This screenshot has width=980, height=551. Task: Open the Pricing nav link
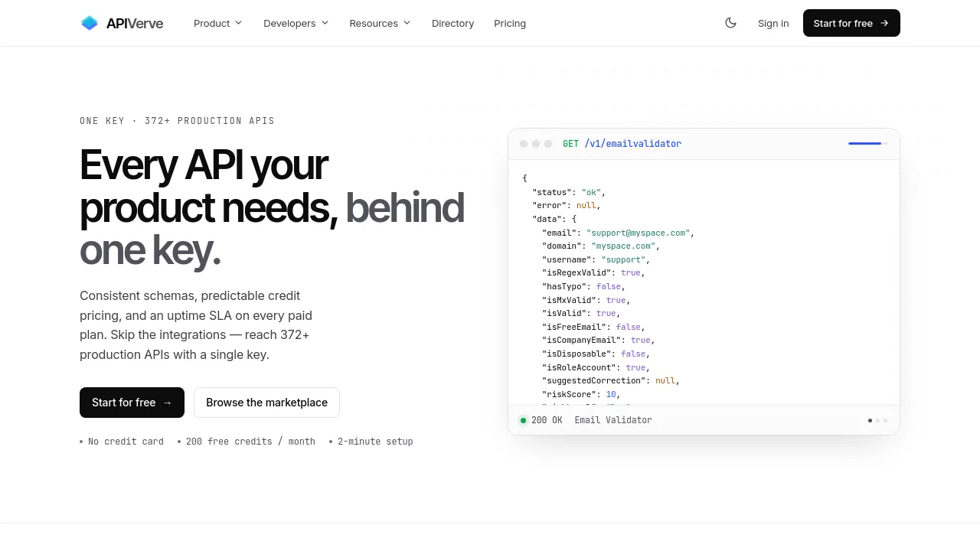[x=510, y=23]
